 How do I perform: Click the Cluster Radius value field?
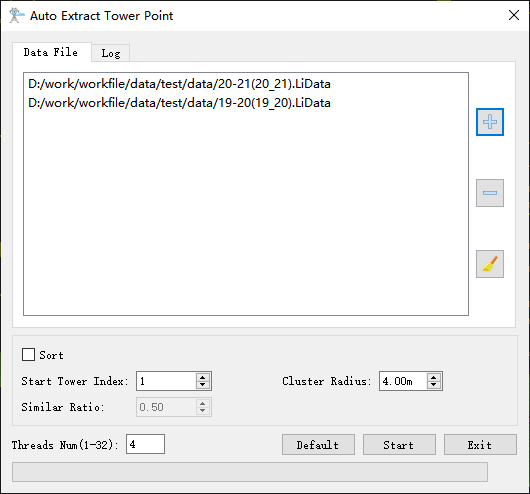403,381
